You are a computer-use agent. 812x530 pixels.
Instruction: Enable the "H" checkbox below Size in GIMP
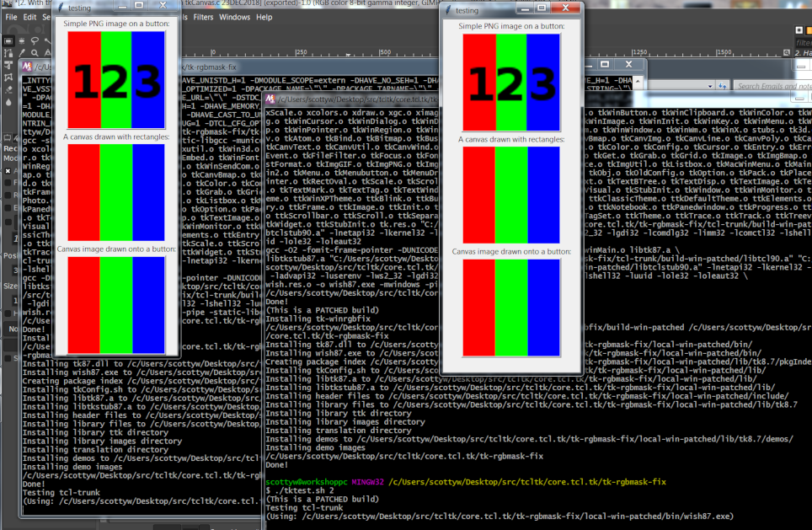pyautogui.click(x=8, y=313)
